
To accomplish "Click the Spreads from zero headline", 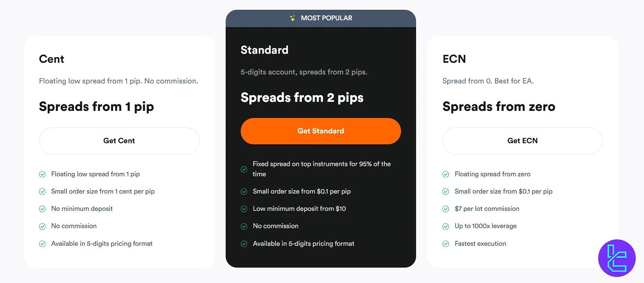I will click(499, 107).
